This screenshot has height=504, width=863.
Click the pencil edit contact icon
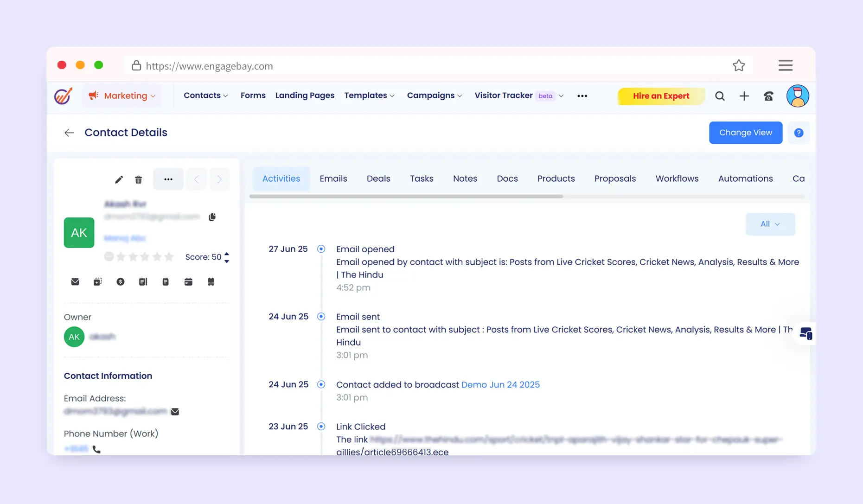[x=119, y=179]
